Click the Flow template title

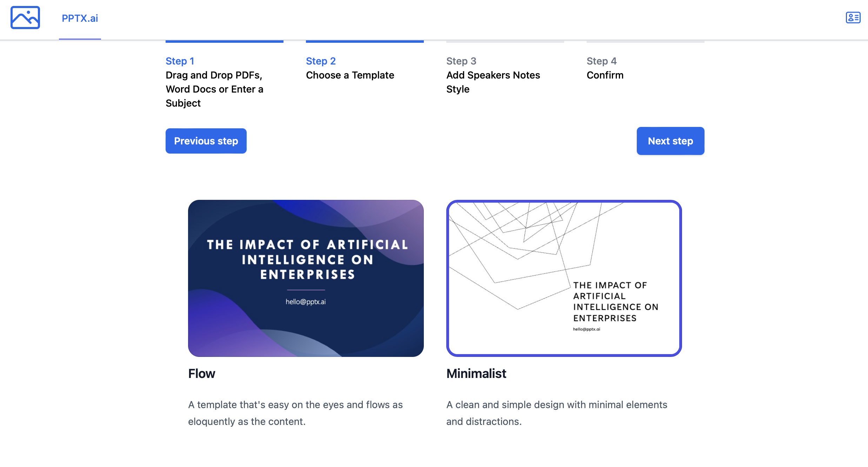tap(202, 373)
